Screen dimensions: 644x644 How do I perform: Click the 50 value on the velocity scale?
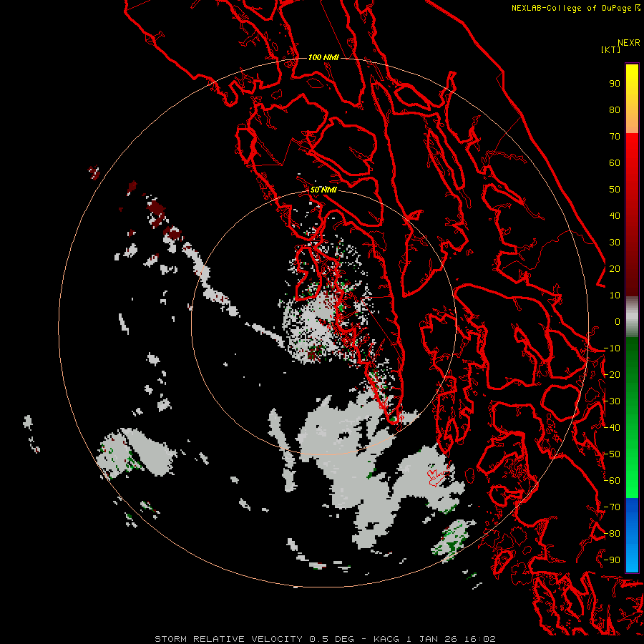pos(615,190)
